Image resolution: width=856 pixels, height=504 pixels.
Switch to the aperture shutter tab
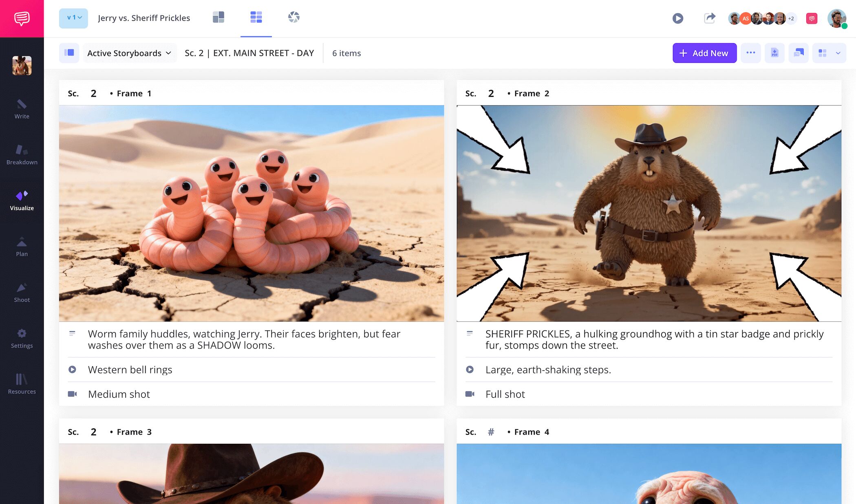point(293,17)
